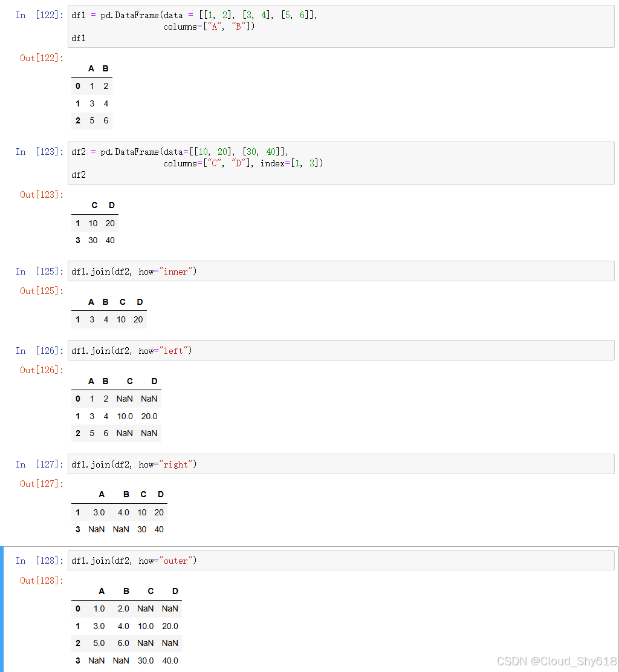Click NaN under B in Out[127] table
The width and height of the screenshot is (619, 672).
tap(121, 529)
